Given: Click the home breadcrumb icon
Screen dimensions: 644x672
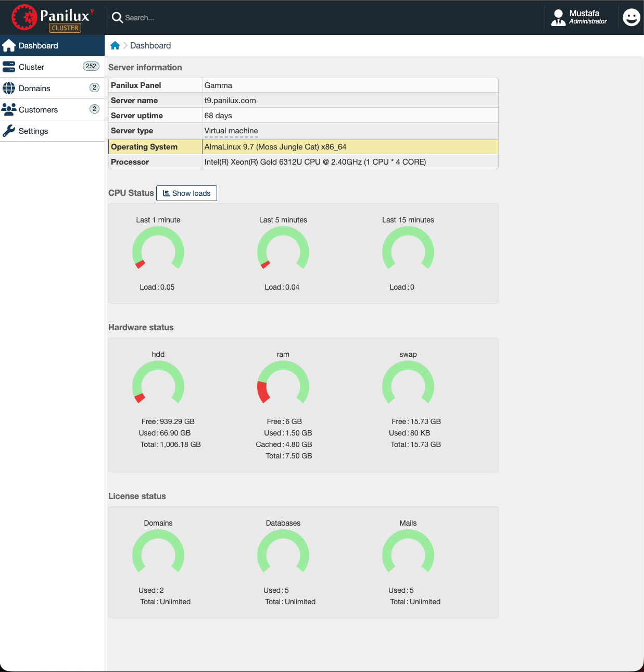Looking at the screenshot, I should tap(115, 46).
